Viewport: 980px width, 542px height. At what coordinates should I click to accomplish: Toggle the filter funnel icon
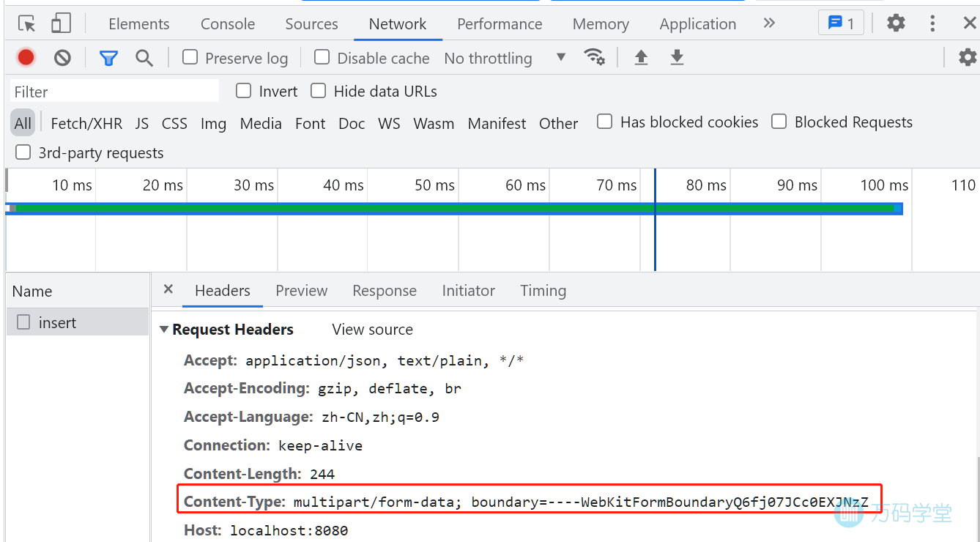point(108,58)
